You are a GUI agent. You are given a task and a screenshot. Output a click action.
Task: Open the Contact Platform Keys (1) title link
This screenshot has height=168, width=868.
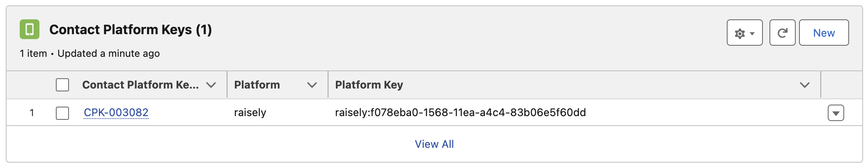pos(130,30)
